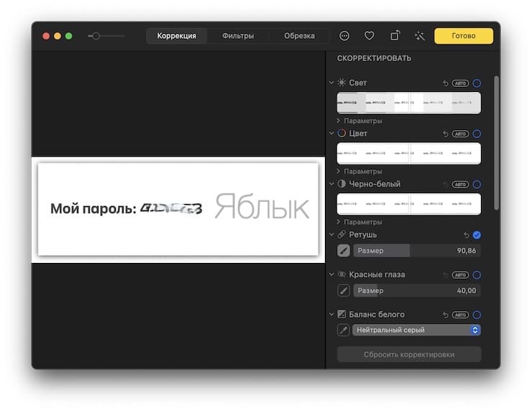Click АВТО button for Черно-белый
This screenshot has width=532, height=411.
click(x=460, y=185)
